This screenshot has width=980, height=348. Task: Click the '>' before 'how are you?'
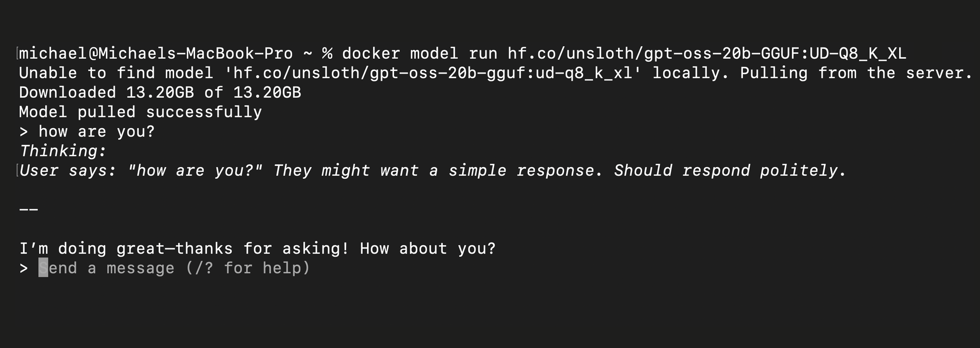(x=23, y=131)
